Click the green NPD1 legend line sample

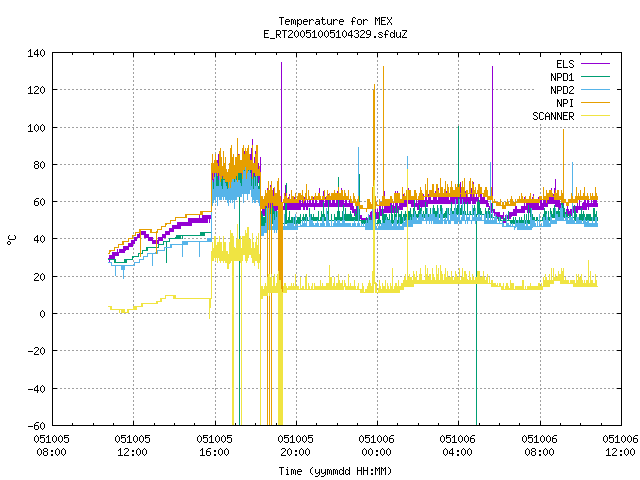click(x=596, y=76)
